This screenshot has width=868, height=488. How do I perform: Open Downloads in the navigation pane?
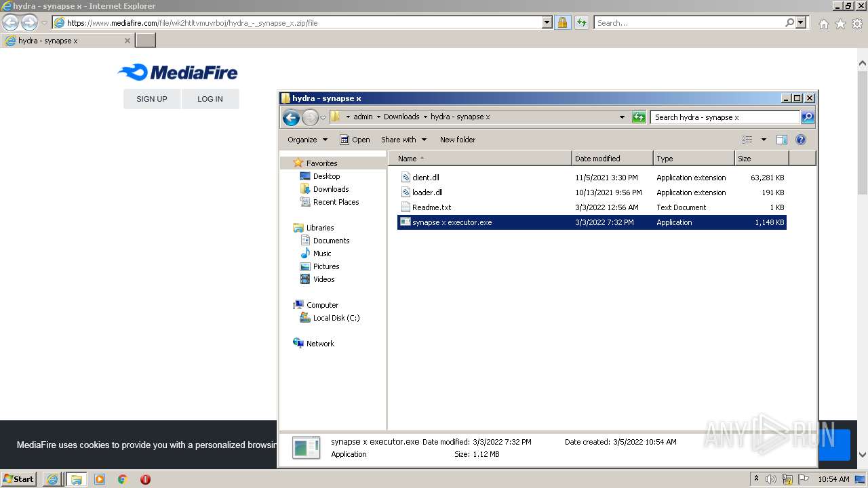pyautogui.click(x=331, y=189)
